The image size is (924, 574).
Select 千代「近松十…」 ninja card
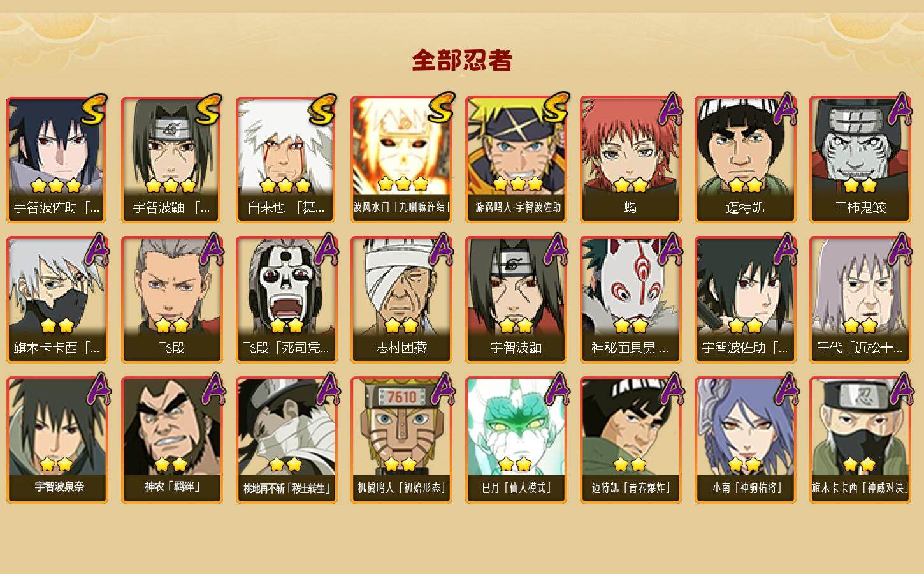pos(860,300)
